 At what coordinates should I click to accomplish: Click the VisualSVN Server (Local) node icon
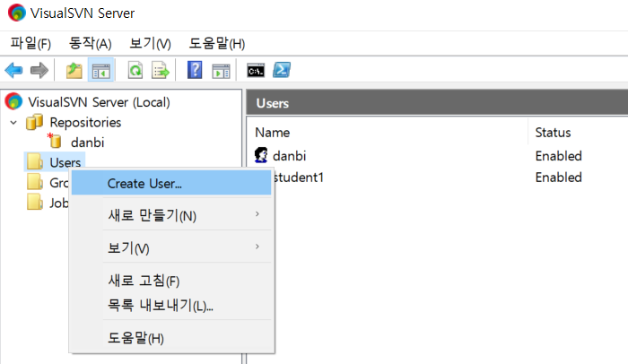pos(13,101)
